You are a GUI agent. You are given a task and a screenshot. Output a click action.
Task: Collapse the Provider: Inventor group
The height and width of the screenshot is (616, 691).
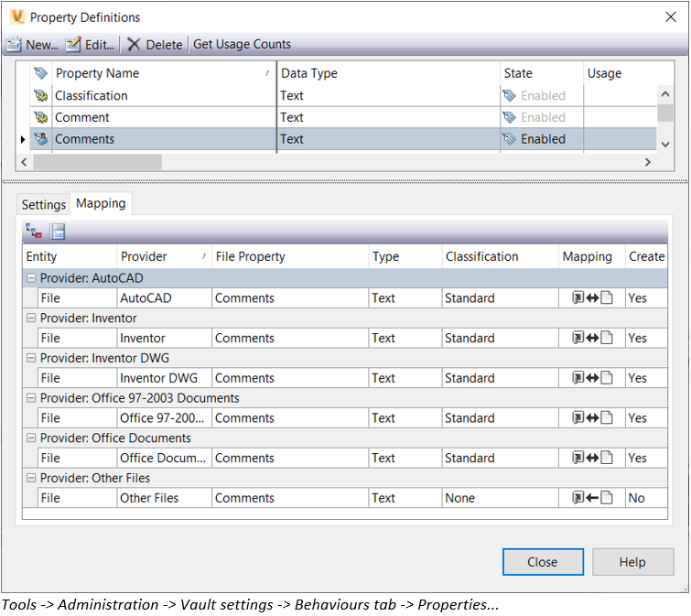click(31, 318)
